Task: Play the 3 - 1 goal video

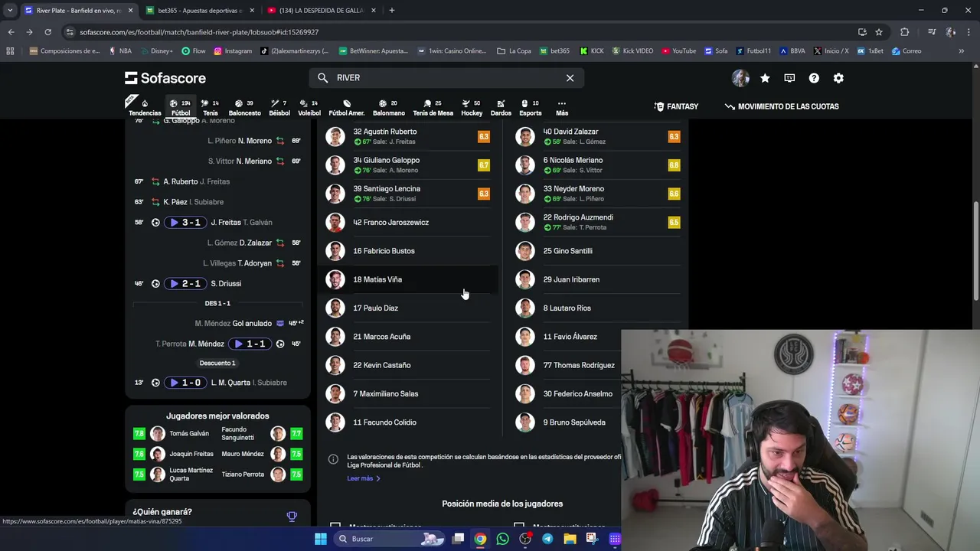Action: [186, 223]
